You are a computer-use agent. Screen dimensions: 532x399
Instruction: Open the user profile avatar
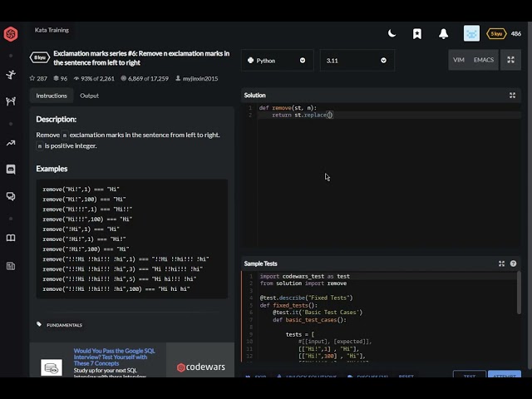pos(471,33)
